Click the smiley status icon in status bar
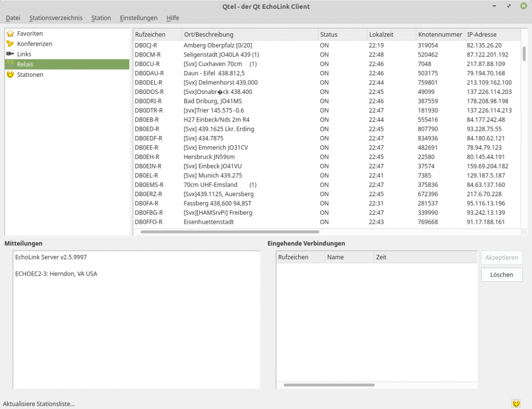Viewport: 532px width, 409px height. coord(516,403)
